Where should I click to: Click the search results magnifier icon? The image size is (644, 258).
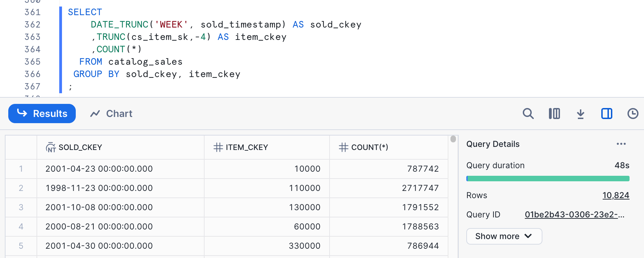[x=528, y=114]
